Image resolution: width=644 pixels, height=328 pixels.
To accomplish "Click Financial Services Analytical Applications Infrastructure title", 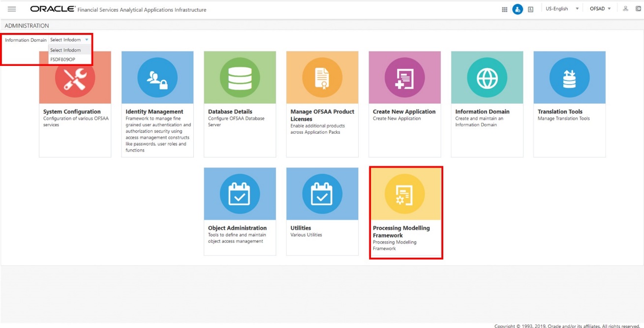I will pos(142,10).
